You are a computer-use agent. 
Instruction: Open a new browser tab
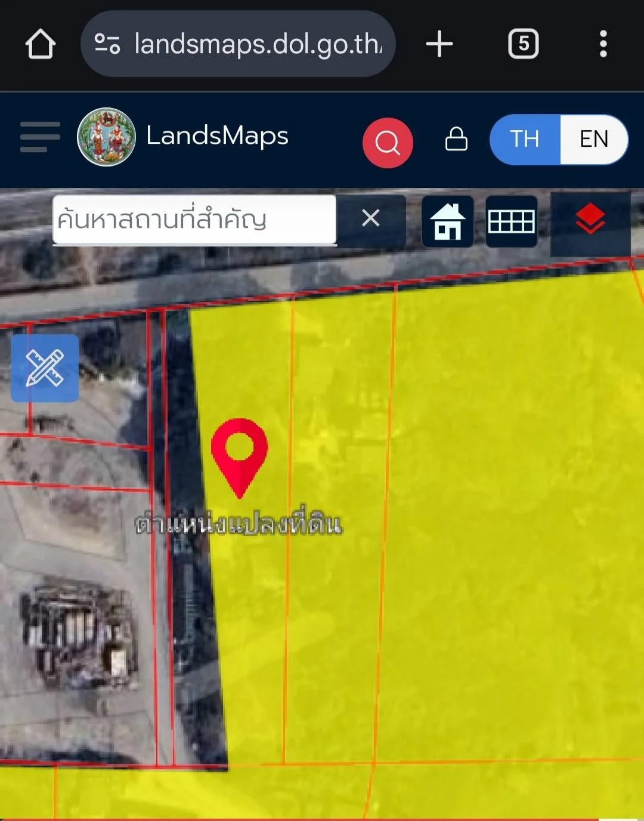(439, 44)
